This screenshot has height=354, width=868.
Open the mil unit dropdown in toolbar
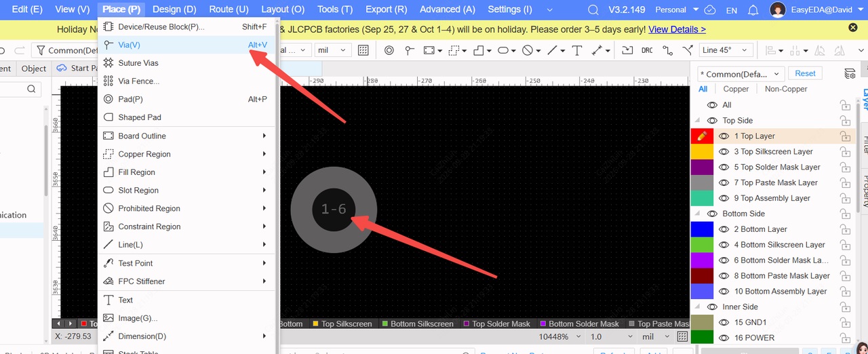tap(333, 50)
